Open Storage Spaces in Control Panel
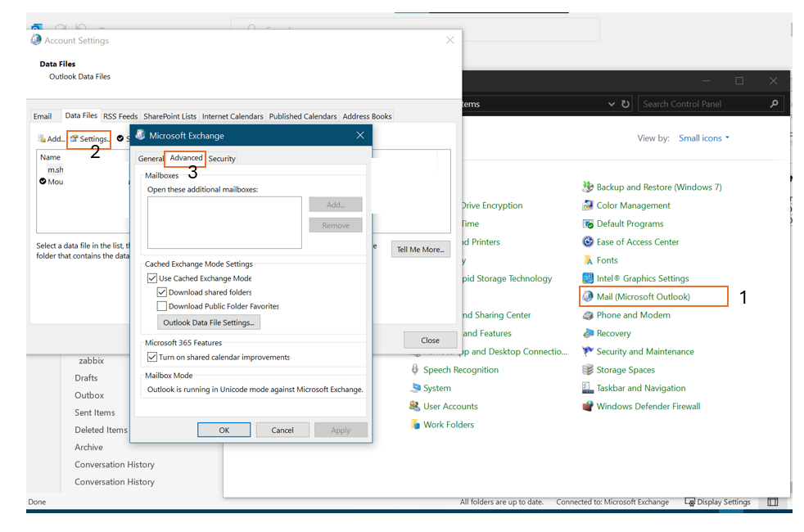The image size is (804, 532). click(x=618, y=370)
